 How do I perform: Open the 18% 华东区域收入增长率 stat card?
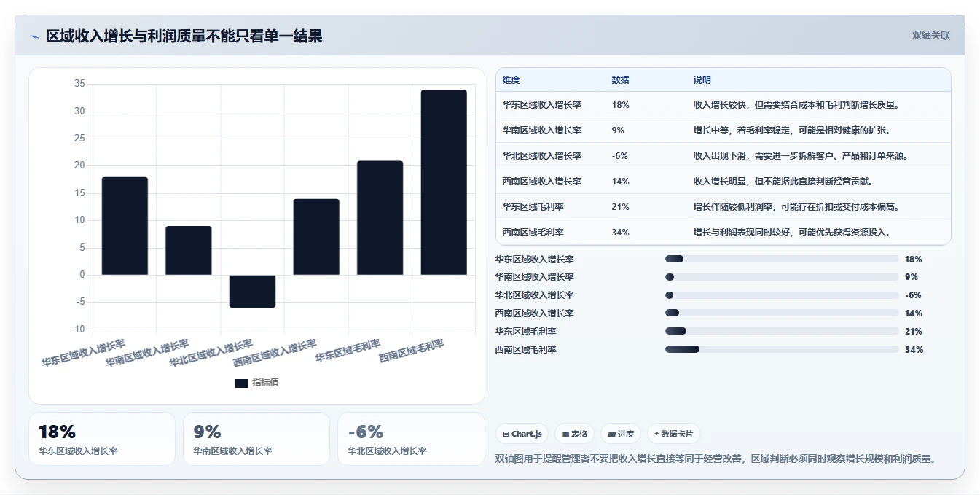102,439
